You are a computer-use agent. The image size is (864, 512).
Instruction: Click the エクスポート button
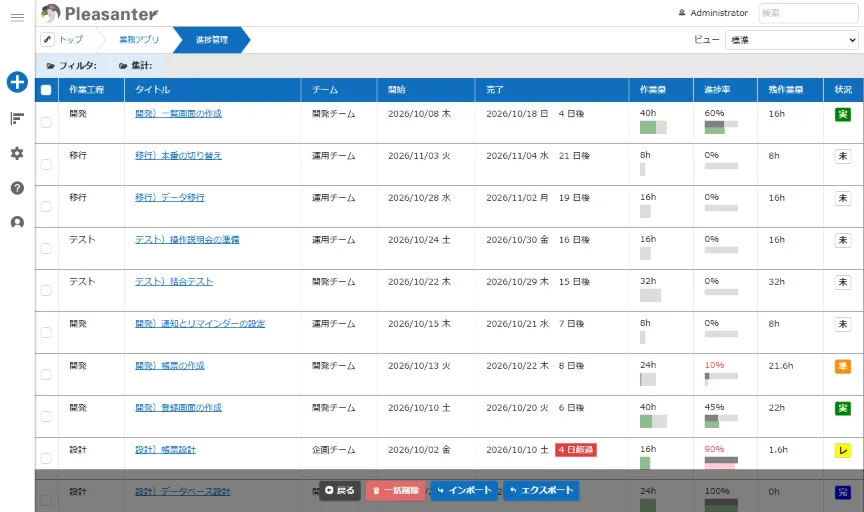click(x=541, y=491)
